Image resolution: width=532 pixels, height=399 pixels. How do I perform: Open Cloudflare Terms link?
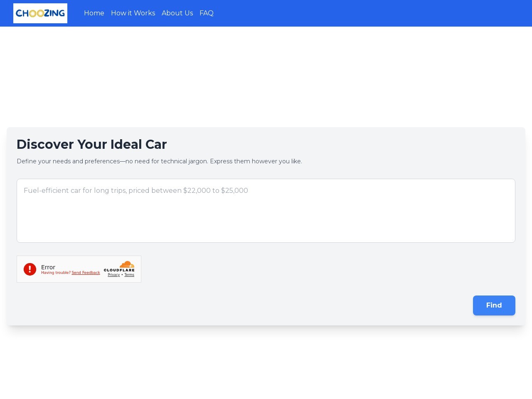click(x=129, y=275)
